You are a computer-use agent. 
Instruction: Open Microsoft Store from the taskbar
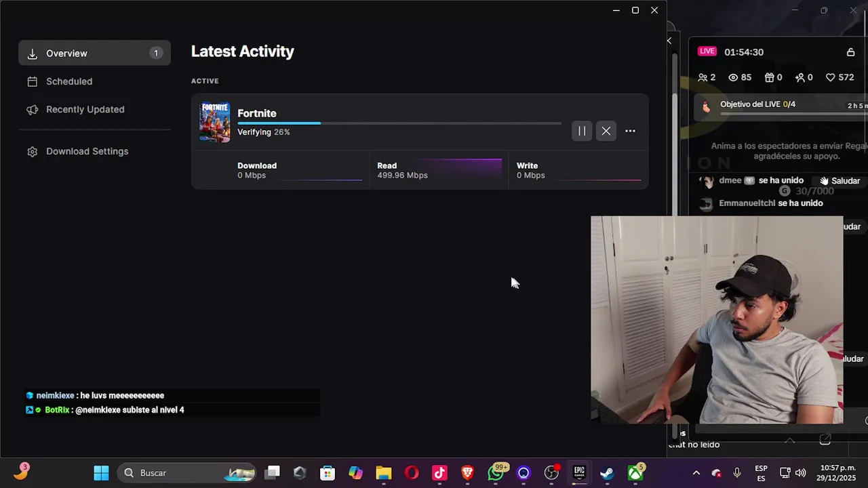[x=328, y=473]
